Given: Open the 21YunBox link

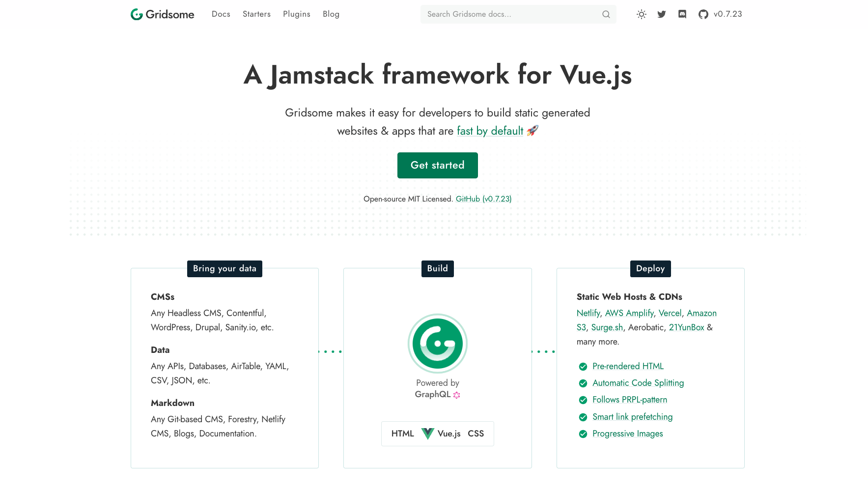Looking at the screenshot, I should point(687,327).
